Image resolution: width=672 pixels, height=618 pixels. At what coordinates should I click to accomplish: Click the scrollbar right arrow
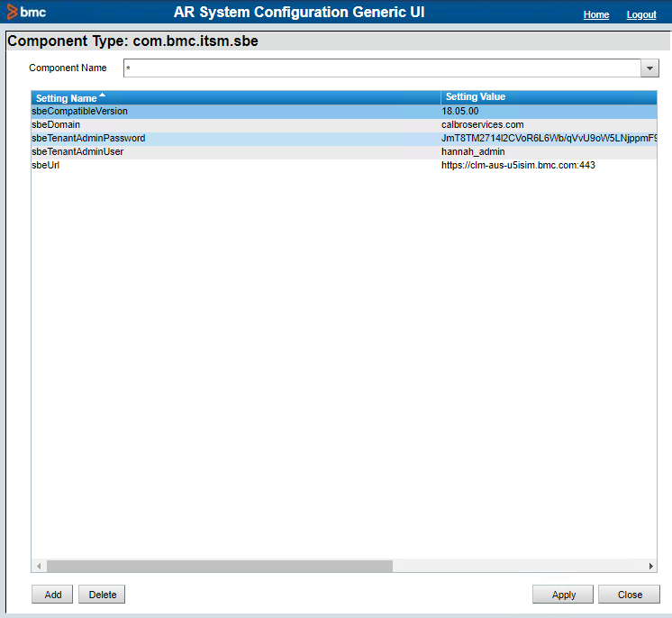[650, 566]
